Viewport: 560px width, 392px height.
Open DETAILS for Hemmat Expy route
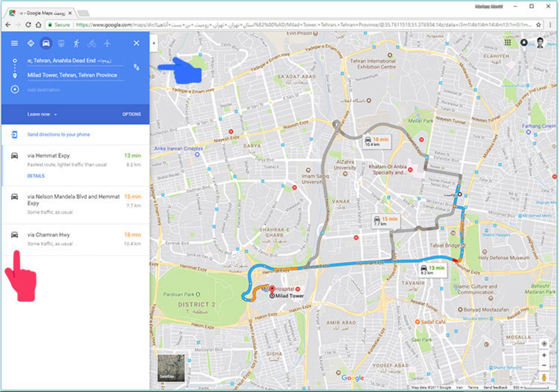click(x=36, y=176)
